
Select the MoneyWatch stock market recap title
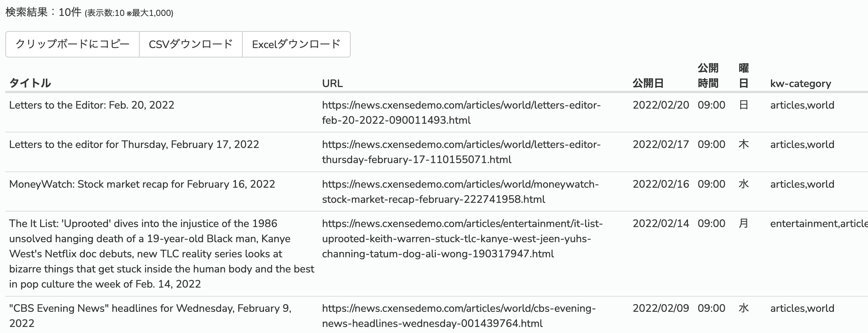click(142, 184)
